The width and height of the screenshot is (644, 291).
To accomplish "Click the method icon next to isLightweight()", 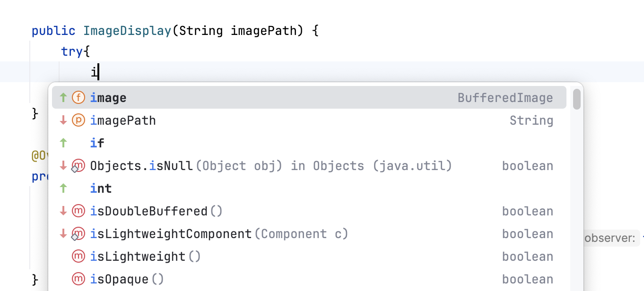I will click(x=78, y=256).
